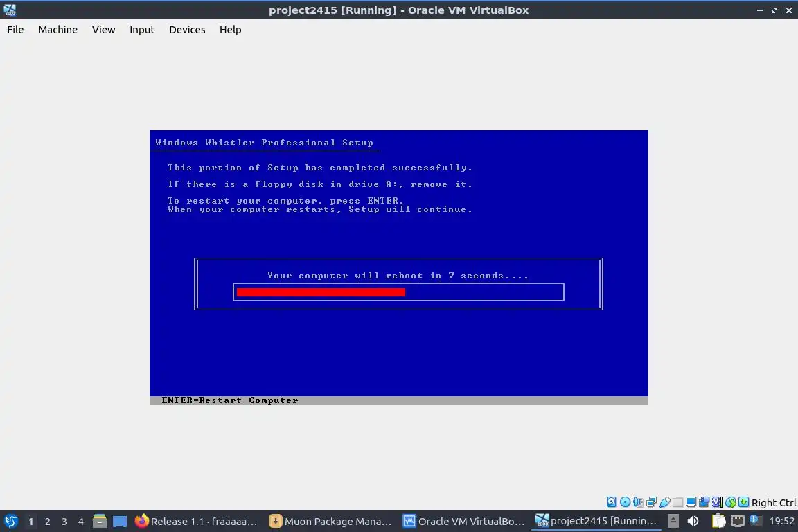The image size is (798, 532).
Task: Click the 'Setup has completed successfully' line
Action: point(320,168)
